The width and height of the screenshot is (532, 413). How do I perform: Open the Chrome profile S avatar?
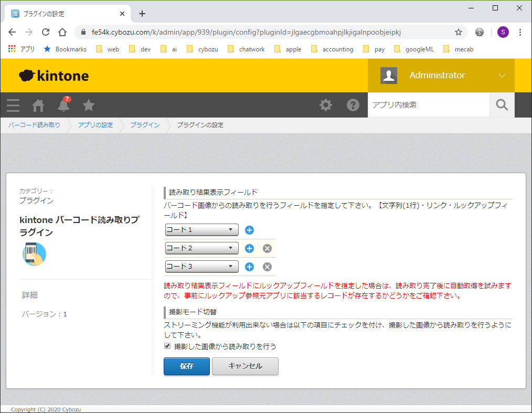[503, 32]
